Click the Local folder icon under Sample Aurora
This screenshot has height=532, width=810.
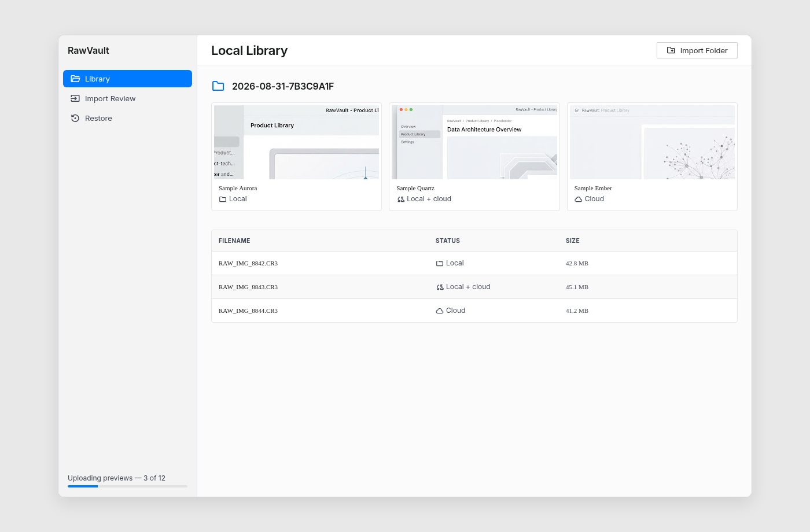pyautogui.click(x=223, y=199)
